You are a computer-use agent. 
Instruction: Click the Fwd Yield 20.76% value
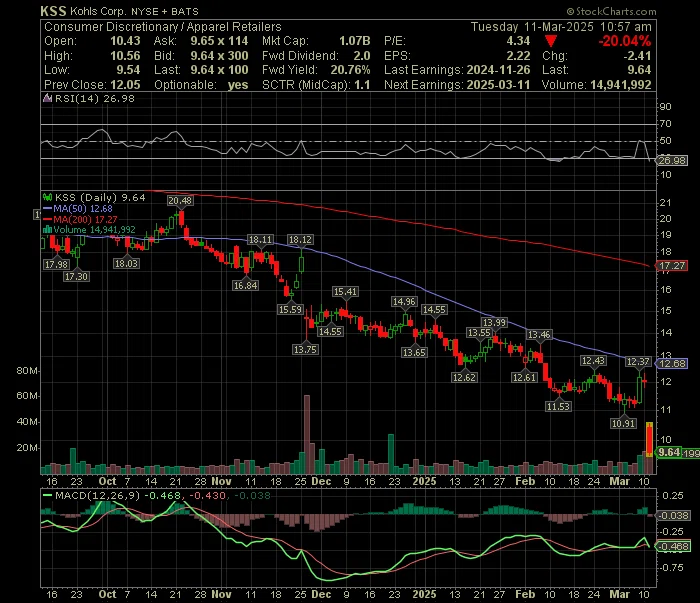pyautogui.click(x=350, y=70)
